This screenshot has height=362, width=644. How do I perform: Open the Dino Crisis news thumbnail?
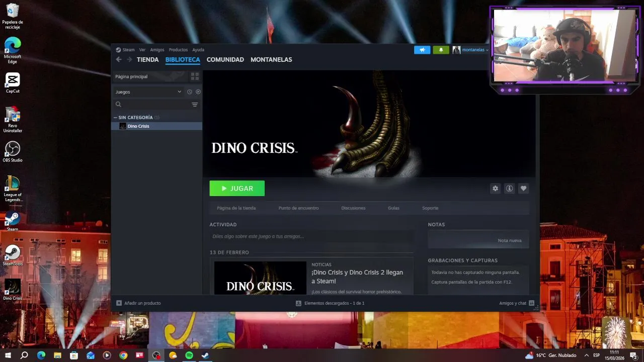click(260, 278)
